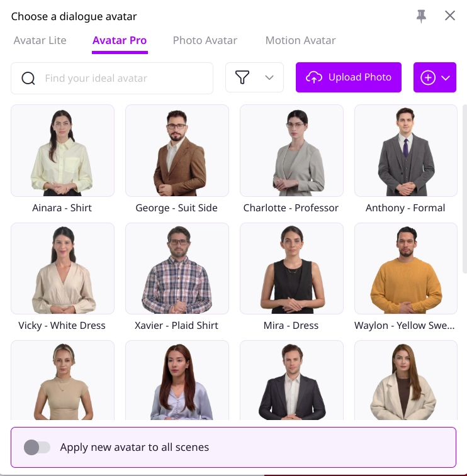Select Charlotte - Professor avatar thumbnail
The image size is (467, 476).
click(x=291, y=150)
